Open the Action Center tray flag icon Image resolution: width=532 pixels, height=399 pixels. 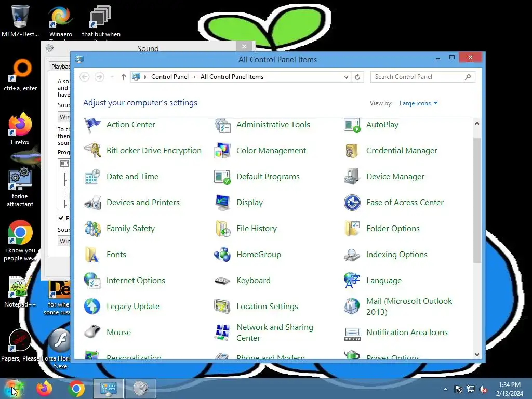tap(458, 390)
